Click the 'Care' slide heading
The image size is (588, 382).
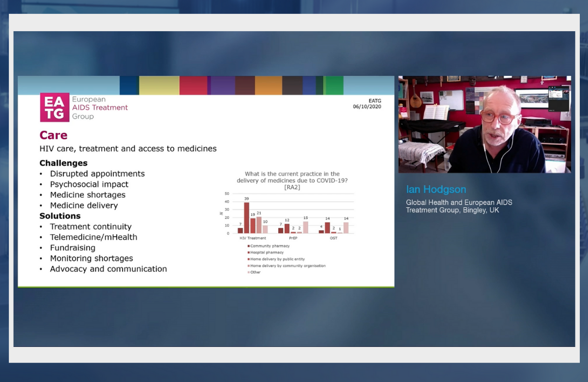53,135
